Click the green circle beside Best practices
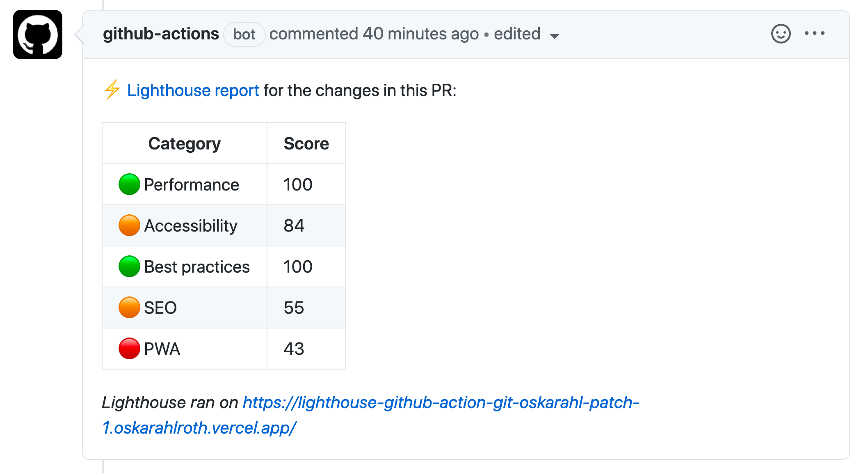Viewport: 868px width, 473px height. point(129,266)
